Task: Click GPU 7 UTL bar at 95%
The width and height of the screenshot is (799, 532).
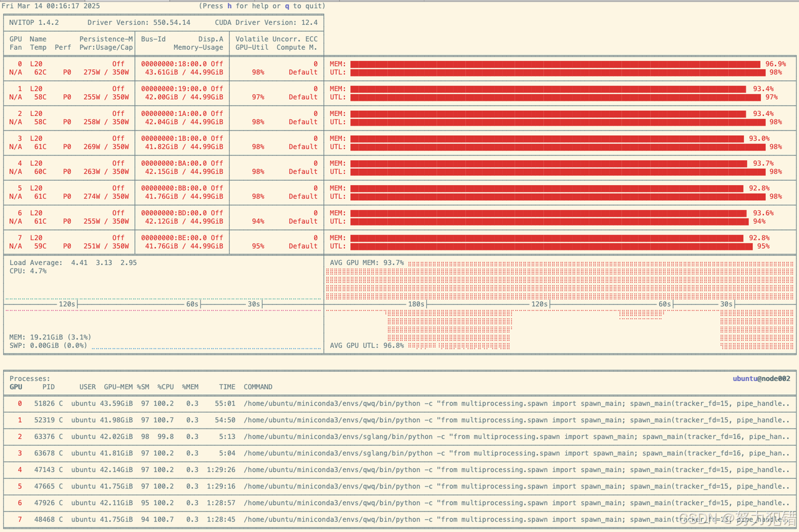Action: pos(551,246)
